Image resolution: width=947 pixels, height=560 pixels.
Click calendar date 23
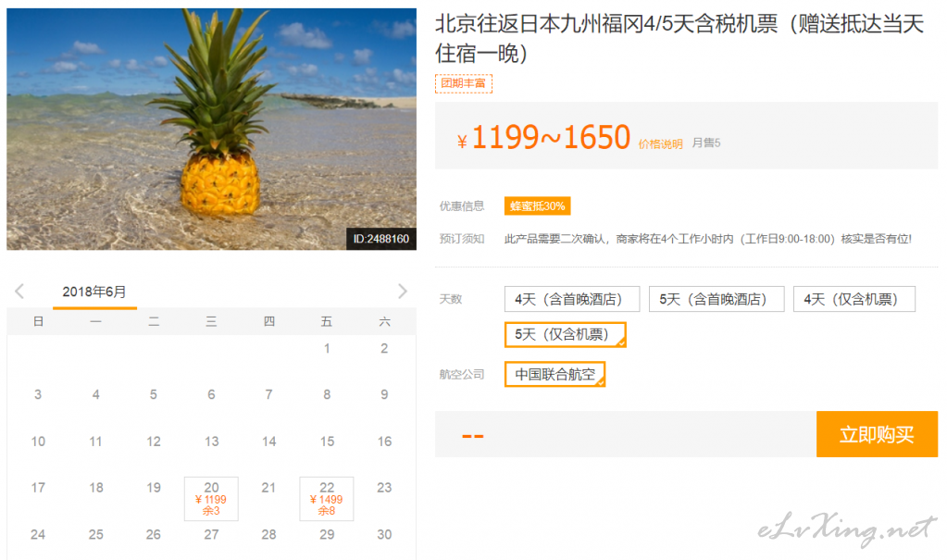tap(384, 488)
